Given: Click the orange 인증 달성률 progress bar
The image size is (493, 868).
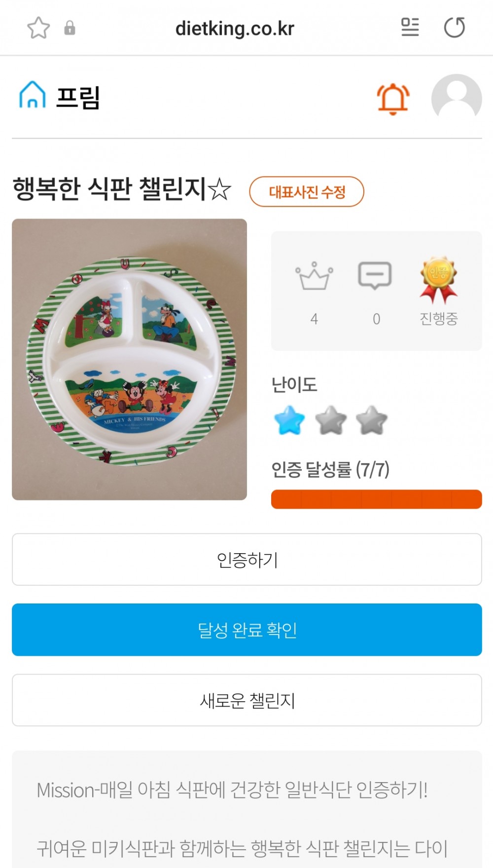Looking at the screenshot, I should point(376,499).
